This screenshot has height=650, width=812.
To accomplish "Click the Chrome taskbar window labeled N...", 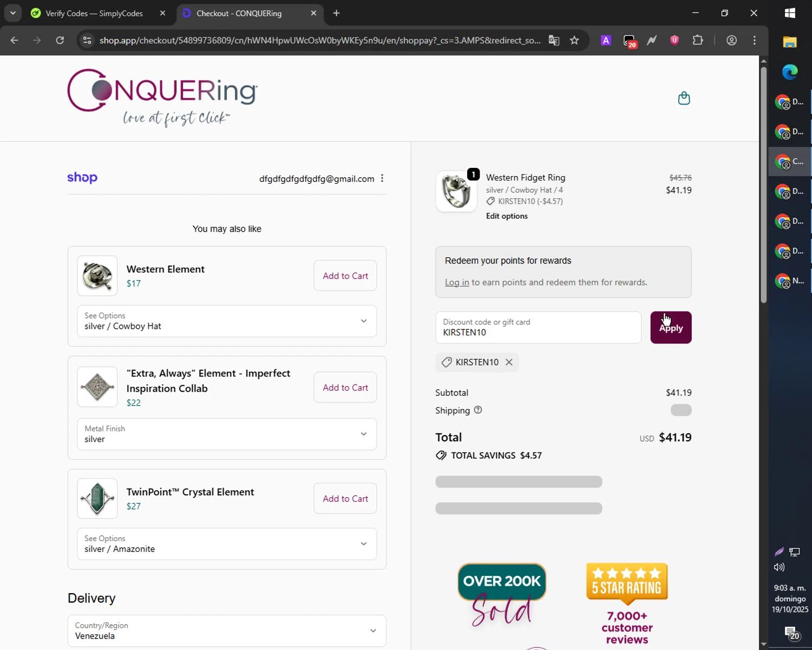I will click(x=790, y=281).
